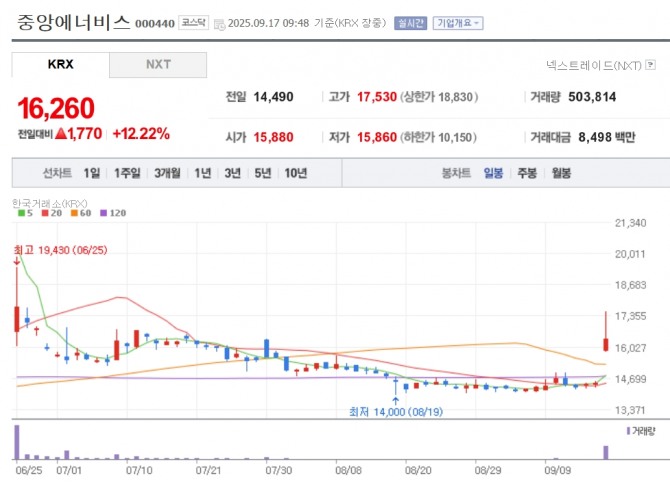Select the 10년 line chart period
This screenshot has height=487, width=670.
(x=296, y=173)
